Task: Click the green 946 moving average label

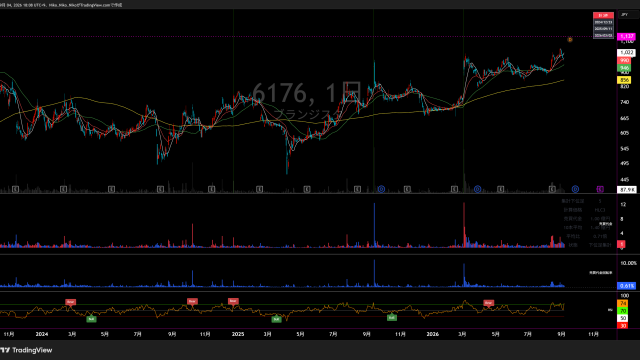Action: [x=624, y=68]
